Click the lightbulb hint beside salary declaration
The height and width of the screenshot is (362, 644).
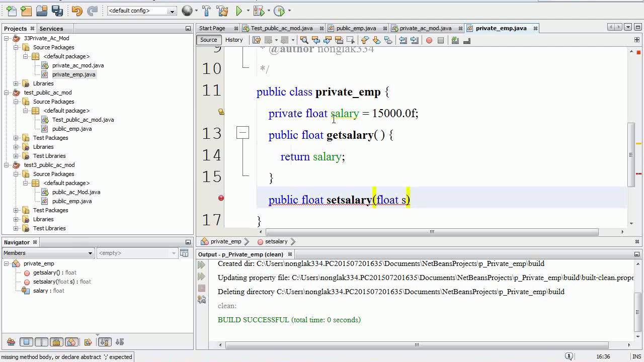coord(221,112)
